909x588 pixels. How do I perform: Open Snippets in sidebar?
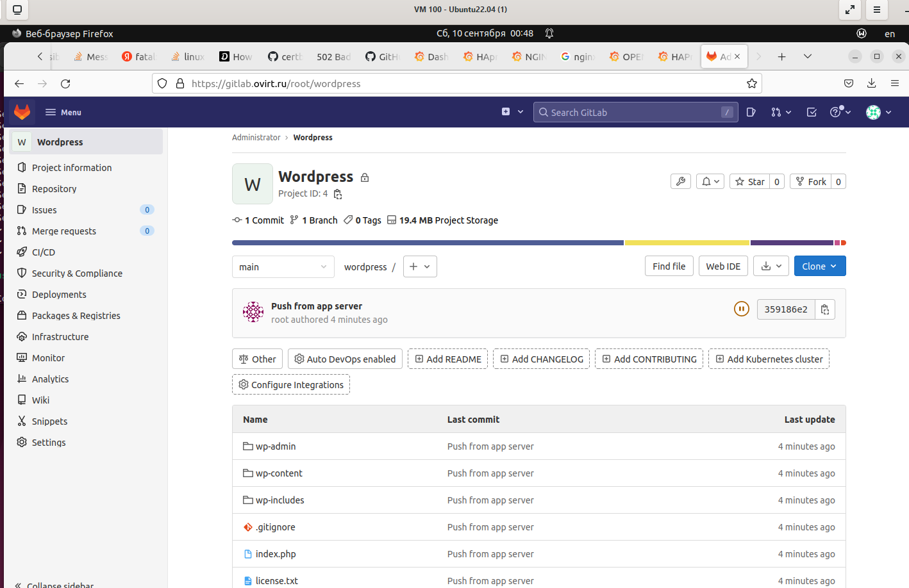tap(49, 421)
